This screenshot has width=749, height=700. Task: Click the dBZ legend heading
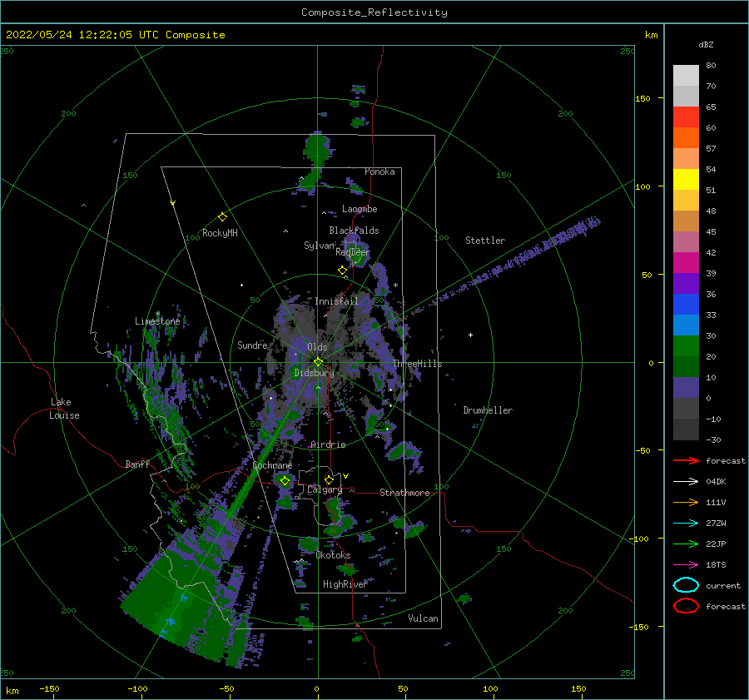706,44
